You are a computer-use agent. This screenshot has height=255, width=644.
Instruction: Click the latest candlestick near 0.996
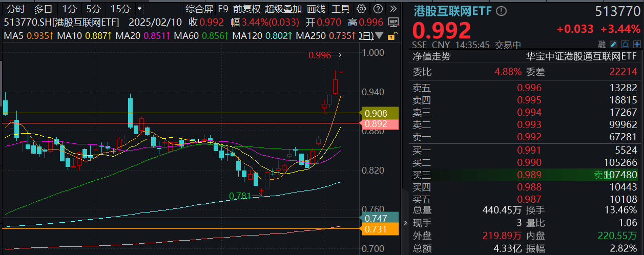(x=342, y=64)
